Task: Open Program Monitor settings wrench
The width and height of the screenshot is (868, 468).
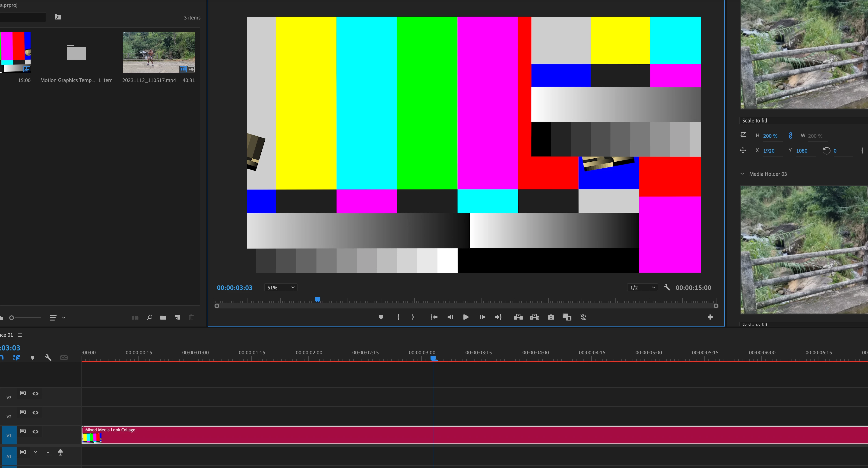Action: tap(666, 287)
